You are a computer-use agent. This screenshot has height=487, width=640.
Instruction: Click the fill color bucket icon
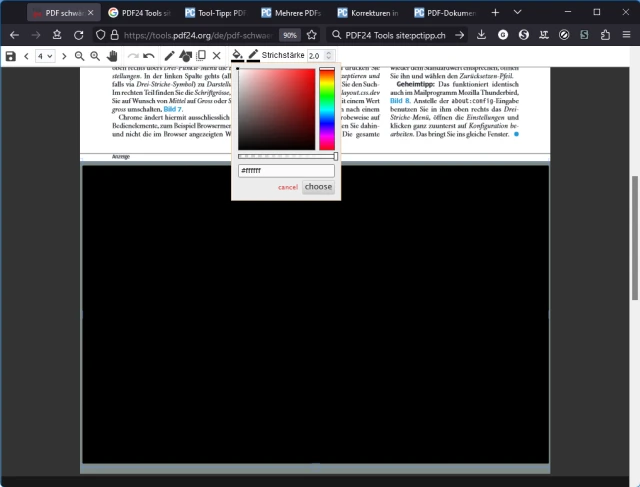click(237, 56)
